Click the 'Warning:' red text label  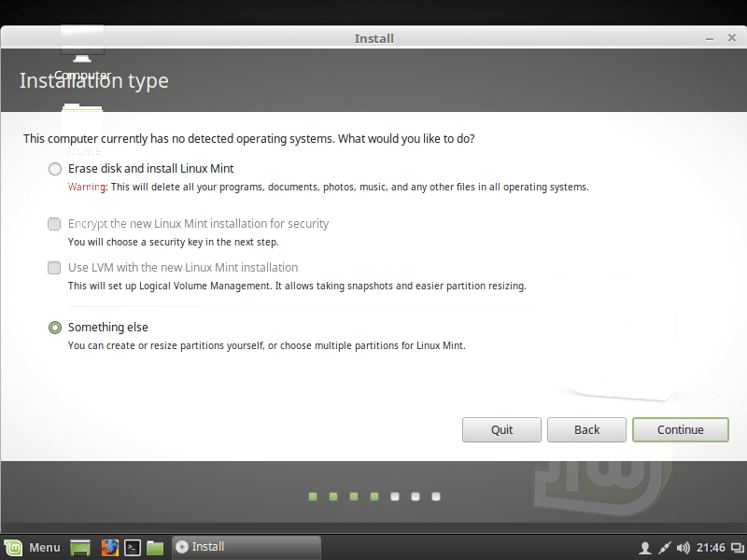tap(88, 187)
